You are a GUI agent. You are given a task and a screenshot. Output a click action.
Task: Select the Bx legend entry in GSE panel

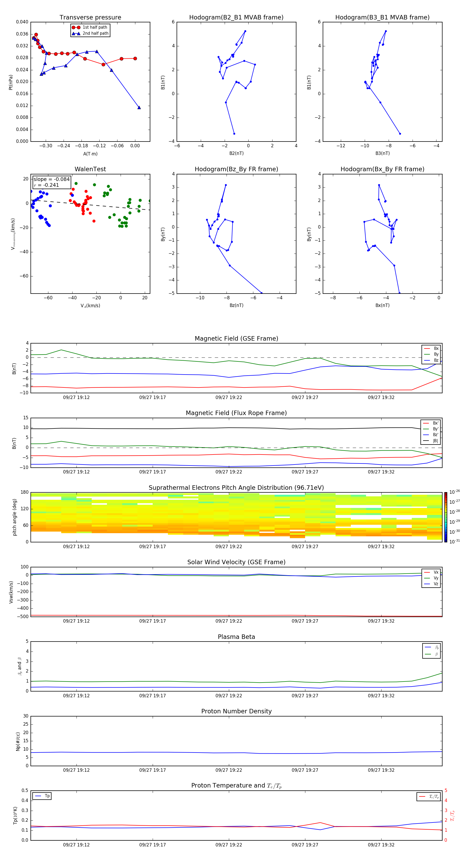[431, 349]
